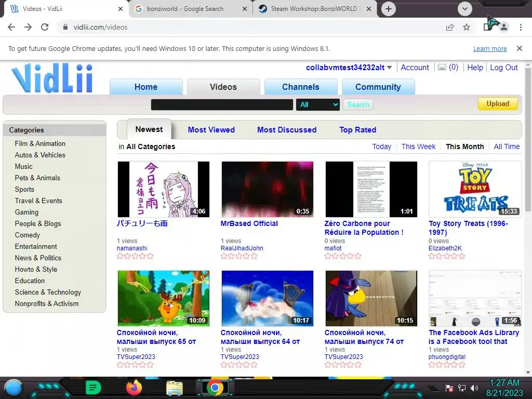Reload the VidLii page
Screen dimensions: 532x399
[45, 27]
